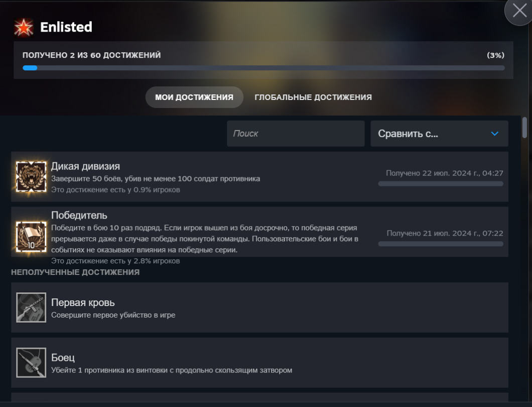
Task: Open the Боец achievement title
Action: click(63, 358)
